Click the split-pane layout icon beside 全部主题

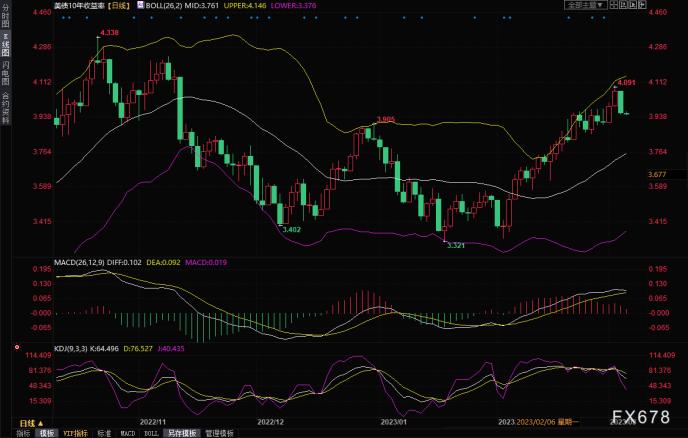[x=613, y=5]
